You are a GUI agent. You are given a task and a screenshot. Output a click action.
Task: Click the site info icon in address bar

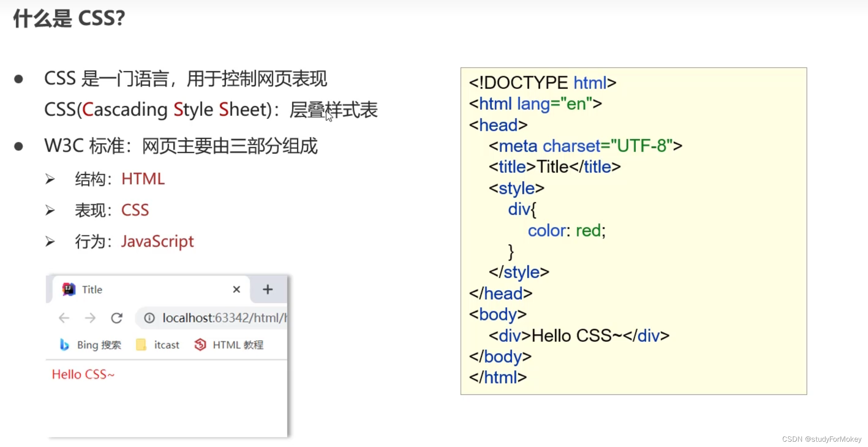[x=149, y=318]
